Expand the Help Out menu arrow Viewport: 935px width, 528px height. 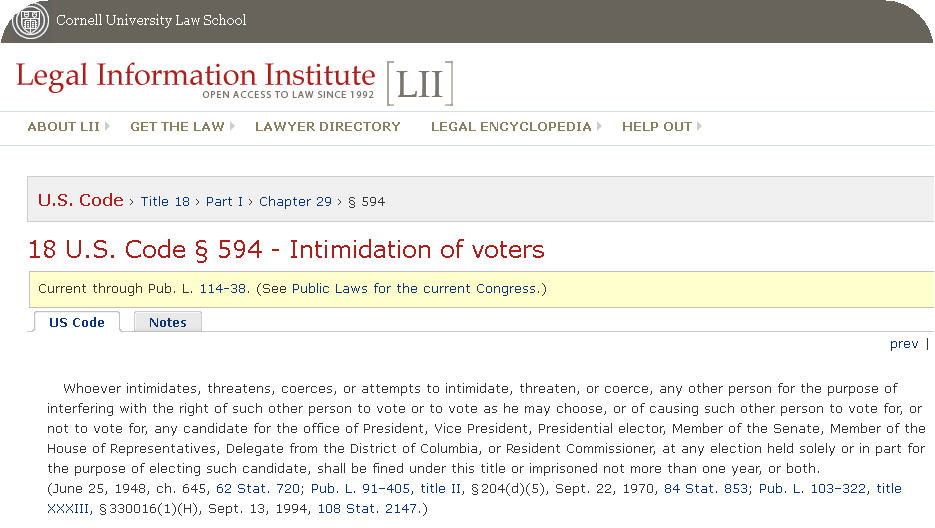(699, 126)
